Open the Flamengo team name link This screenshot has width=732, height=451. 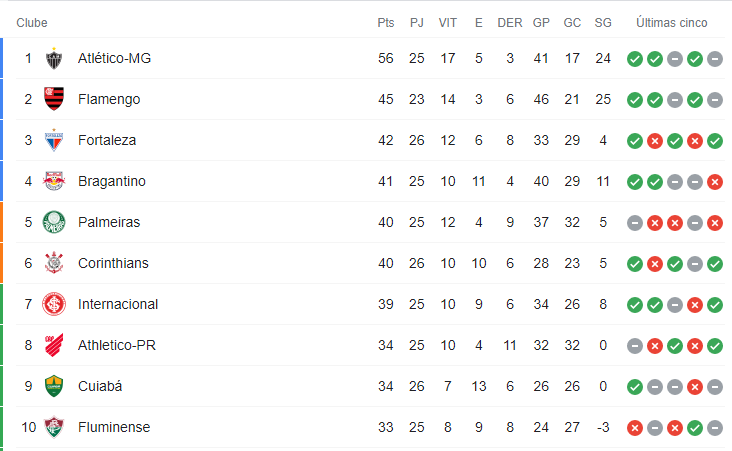[x=109, y=99]
